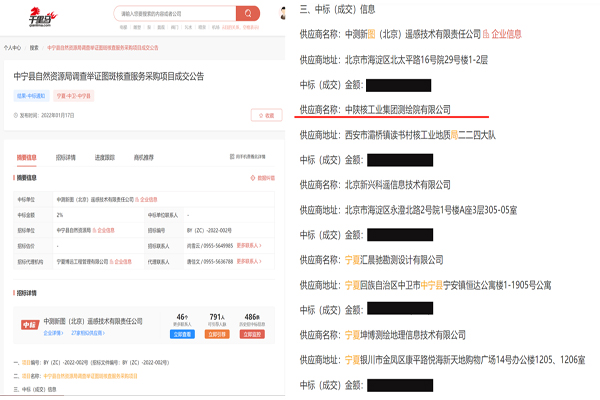This screenshot has height=400, width=600.
Task: Open the 商机推荐 tab
Action: pos(143,157)
